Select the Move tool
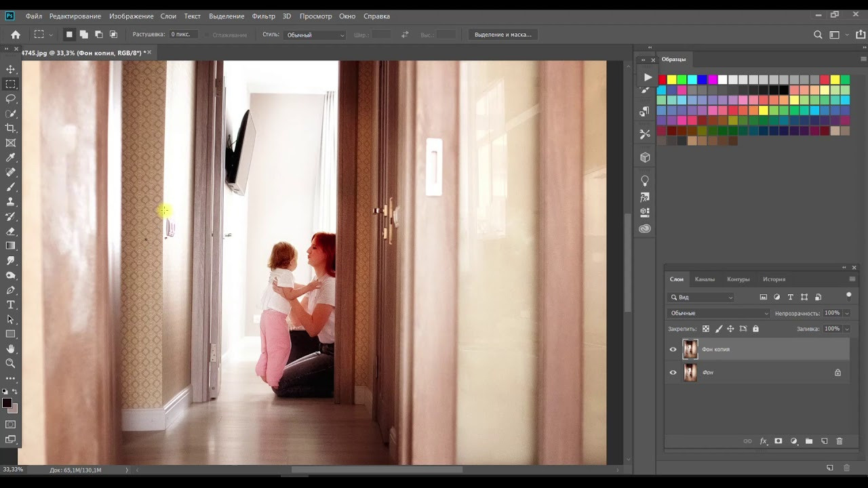 point(11,69)
